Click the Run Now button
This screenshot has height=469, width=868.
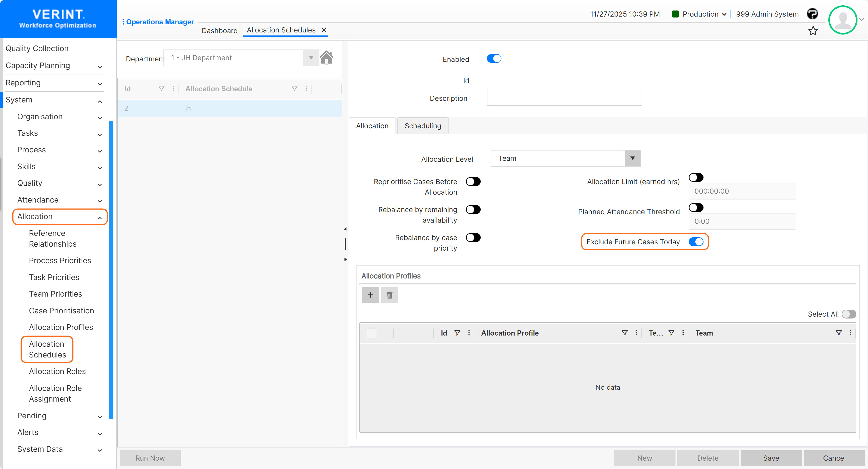coord(150,458)
